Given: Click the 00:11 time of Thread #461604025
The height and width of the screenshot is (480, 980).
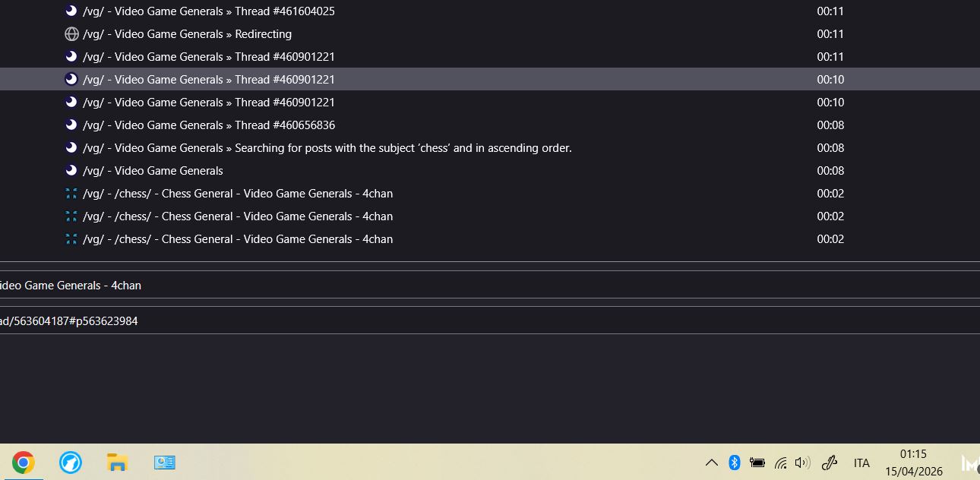Looking at the screenshot, I should point(830,11).
